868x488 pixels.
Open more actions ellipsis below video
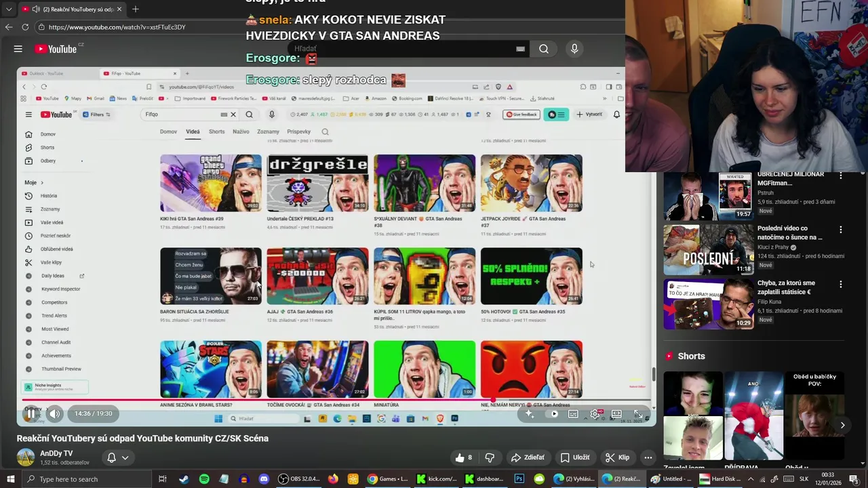pos(648,457)
